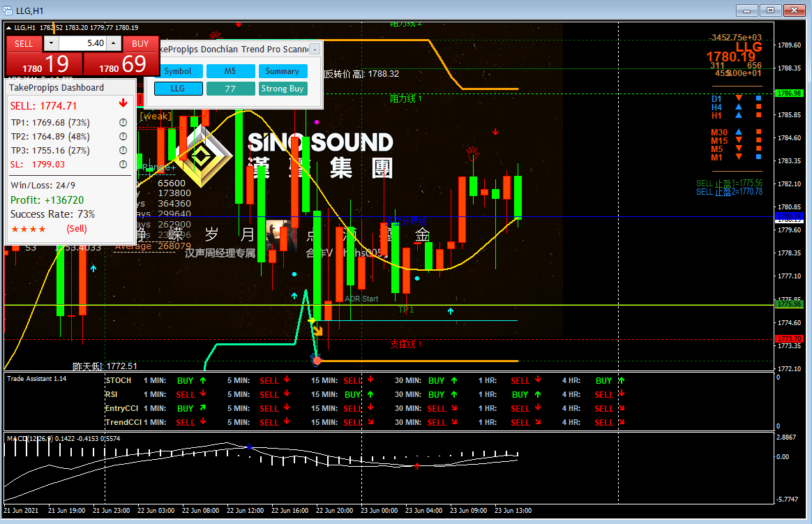
Task: Click the RSI 15 MIN BUY up arrow
Action: [370, 394]
